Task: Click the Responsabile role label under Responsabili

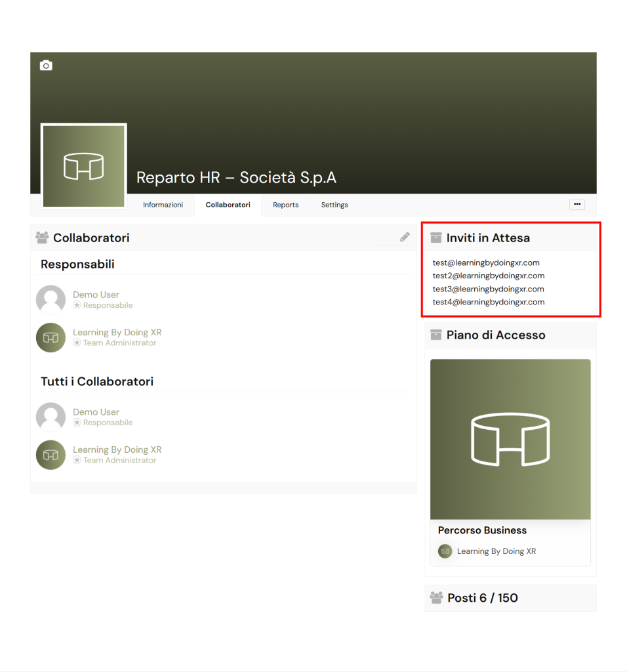Action: point(108,305)
